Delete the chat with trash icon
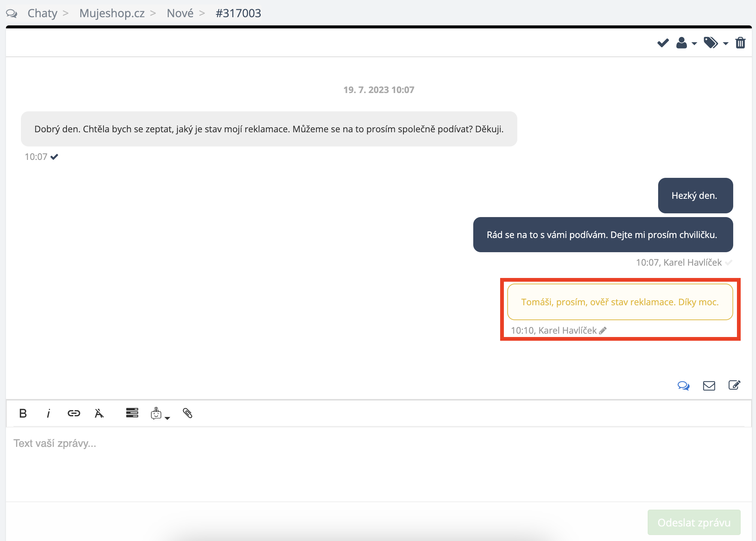Screen dimensions: 756x541 [740, 43]
